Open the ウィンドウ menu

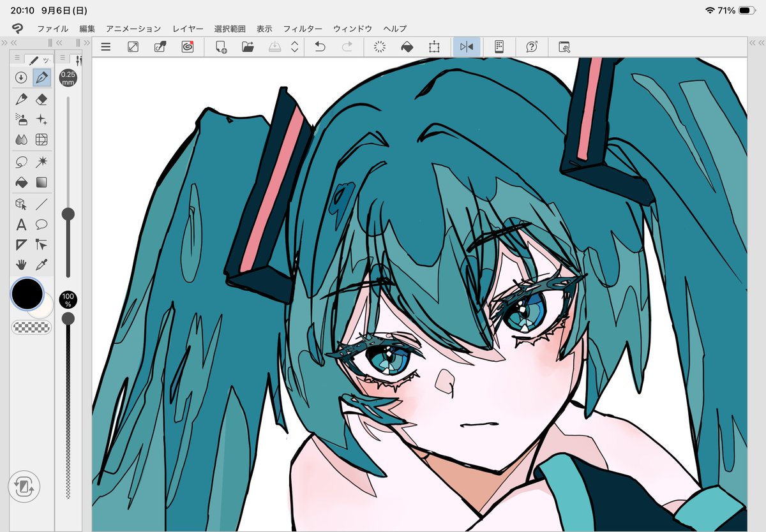coord(352,29)
